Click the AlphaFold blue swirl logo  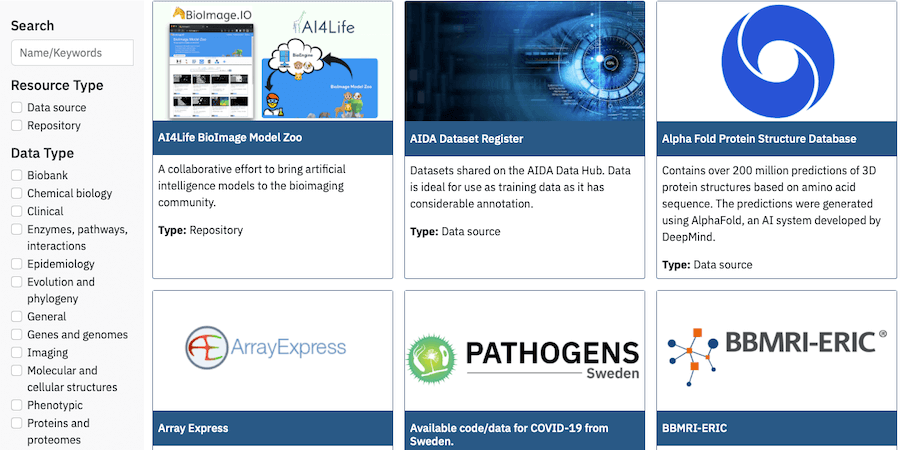point(776,62)
